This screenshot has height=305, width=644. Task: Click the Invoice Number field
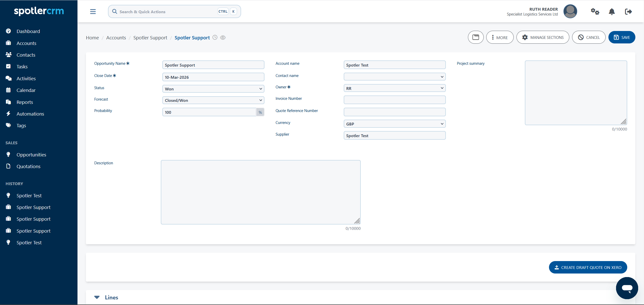[x=395, y=100]
